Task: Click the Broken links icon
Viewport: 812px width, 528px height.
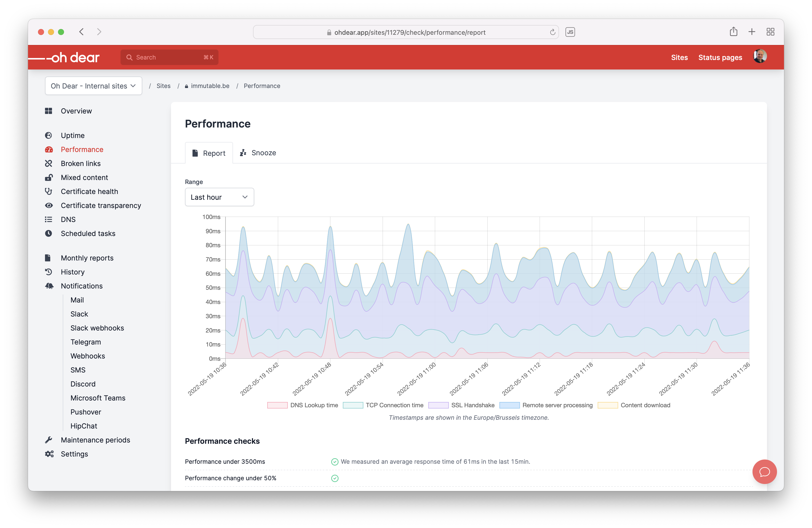Action: pyautogui.click(x=48, y=163)
